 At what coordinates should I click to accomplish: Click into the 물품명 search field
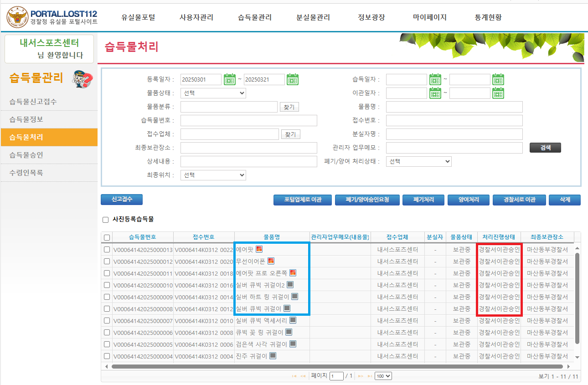pos(454,107)
